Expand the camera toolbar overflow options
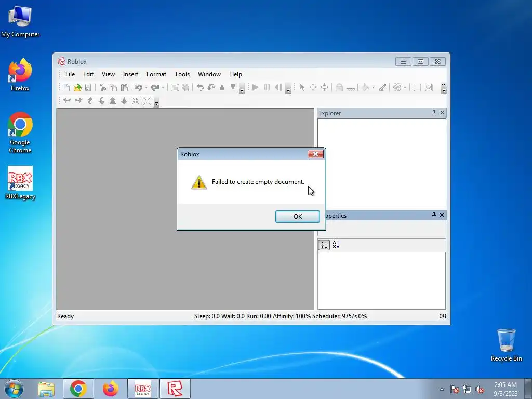 coord(156,103)
